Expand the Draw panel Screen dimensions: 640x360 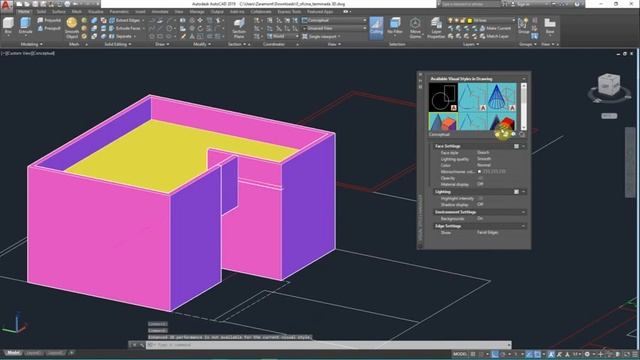click(162, 44)
